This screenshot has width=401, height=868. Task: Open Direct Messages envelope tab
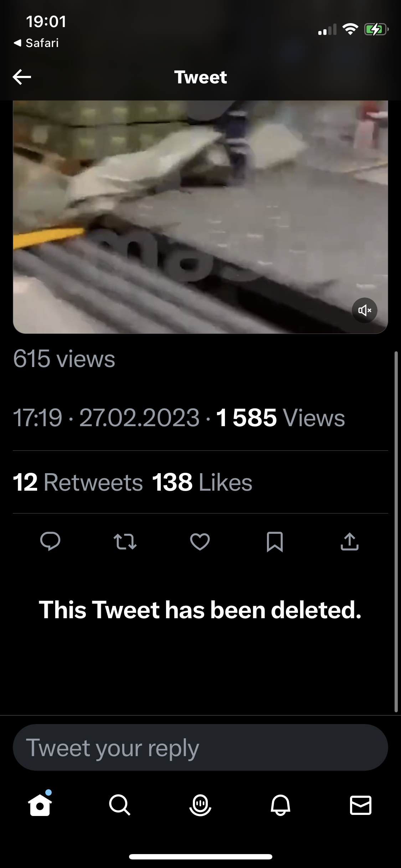tap(361, 805)
